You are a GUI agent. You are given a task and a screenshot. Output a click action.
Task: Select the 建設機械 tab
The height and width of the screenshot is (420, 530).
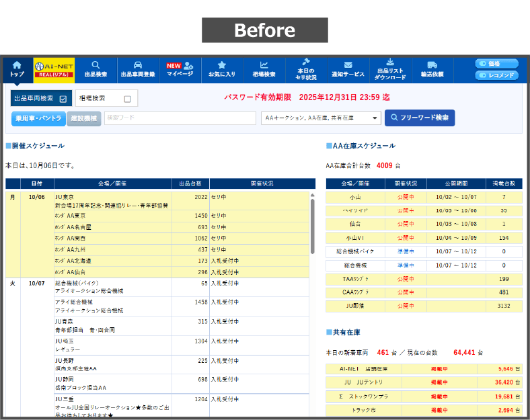84,118
